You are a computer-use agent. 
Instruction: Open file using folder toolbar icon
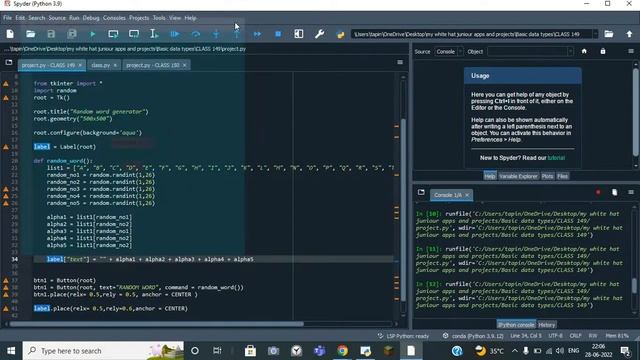pyautogui.click(x=31, y=34)
